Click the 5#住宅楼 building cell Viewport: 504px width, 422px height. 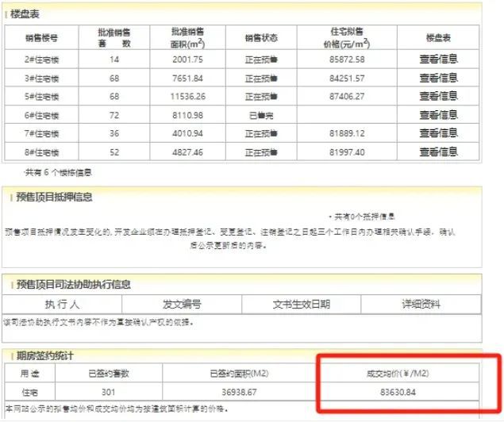click(42, 96)
